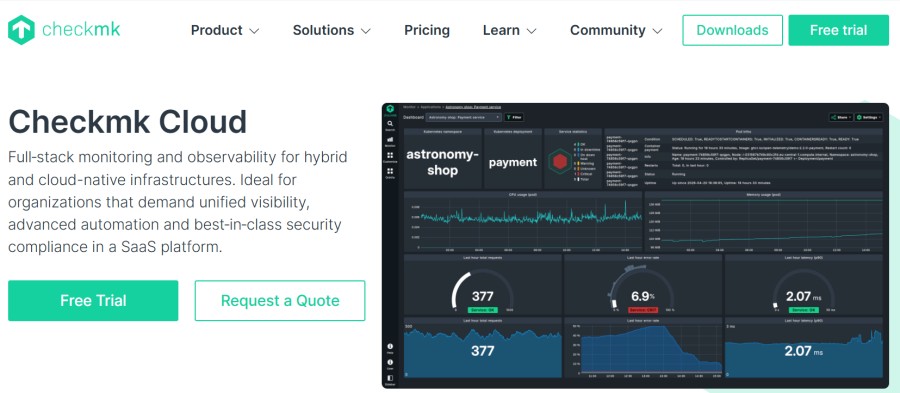The width and height of the screenshot is (900, 393).
Task: Click the last hour error rate area chart
Action: pyautogui.click(x=643, y=351)
